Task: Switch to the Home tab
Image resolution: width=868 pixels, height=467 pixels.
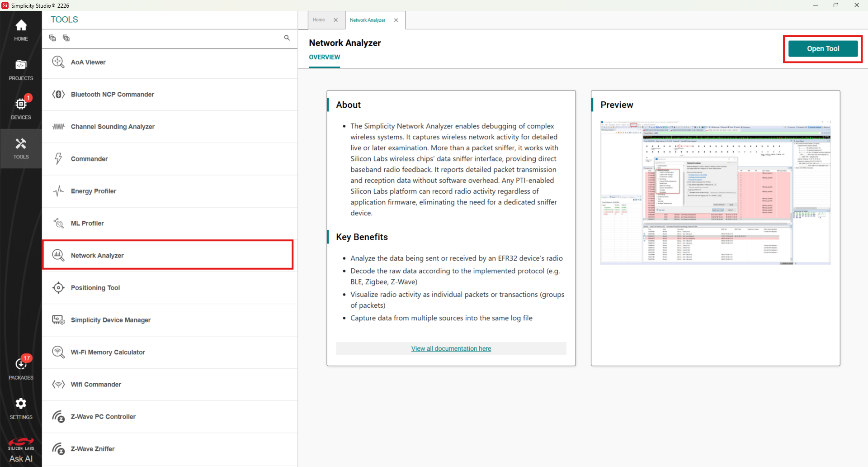Action: (319, 20)
